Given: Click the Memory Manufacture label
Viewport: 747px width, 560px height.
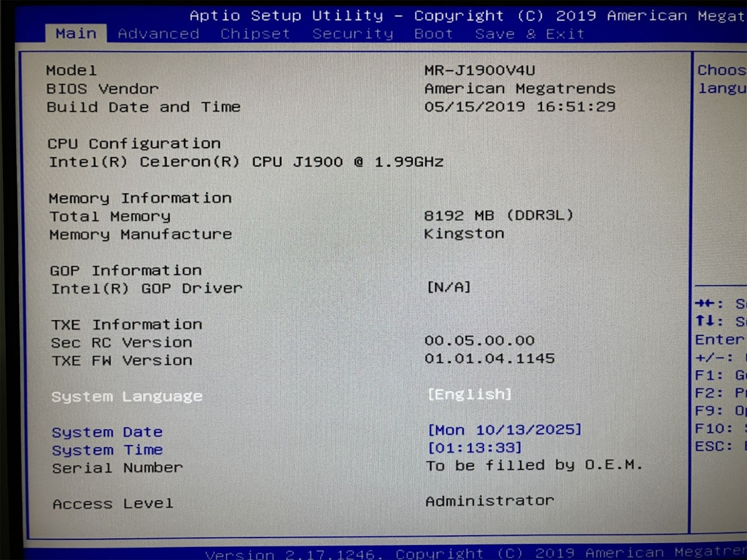Looking at the screenshot, I should click(x=141, y=235).
